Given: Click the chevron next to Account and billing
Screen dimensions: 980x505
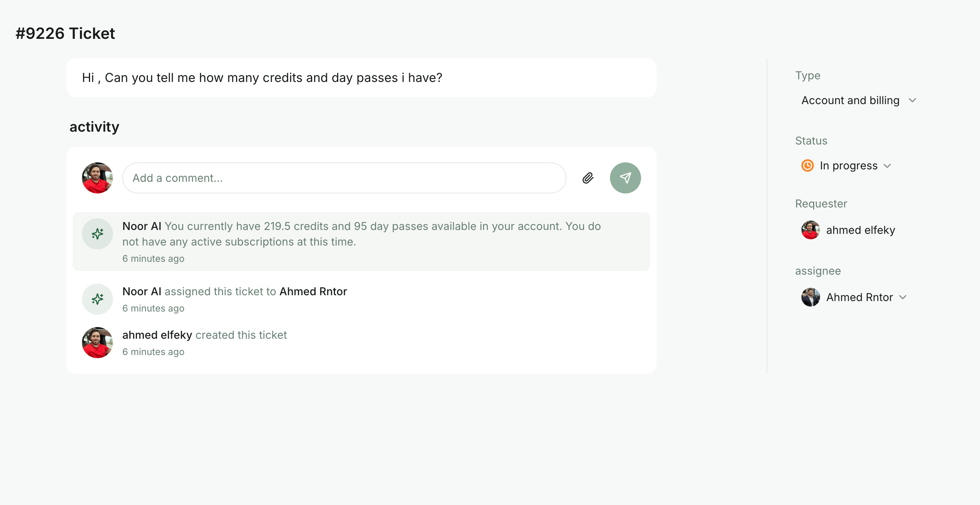Looking at the screenshot, I should (x=912, y=100).
